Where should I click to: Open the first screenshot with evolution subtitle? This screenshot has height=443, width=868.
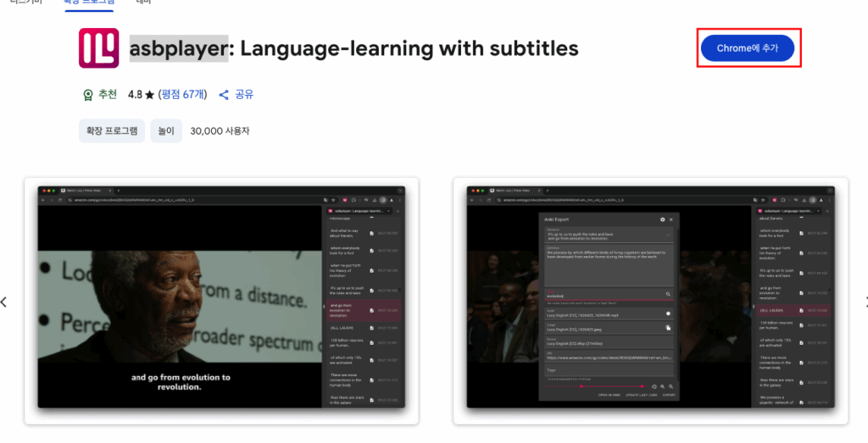(221, 301)
